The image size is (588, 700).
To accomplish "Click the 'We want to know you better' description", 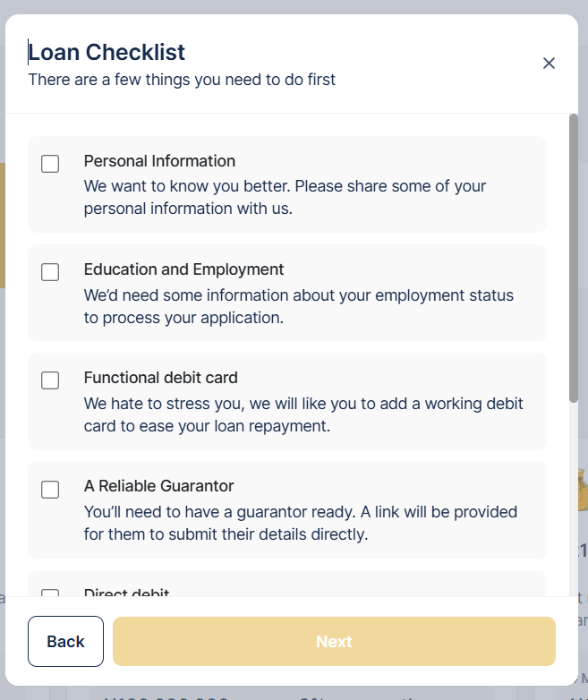I will tap(285, 197).
